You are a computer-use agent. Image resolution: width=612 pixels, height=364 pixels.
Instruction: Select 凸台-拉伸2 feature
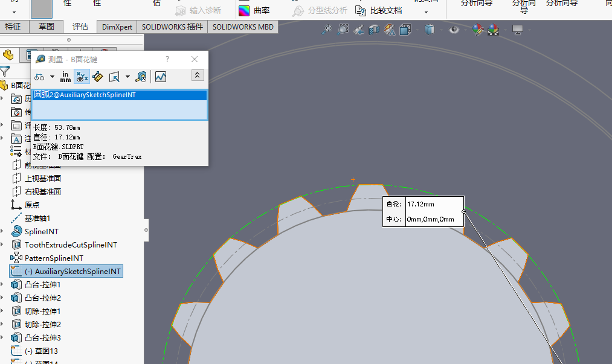pos(42,298)
